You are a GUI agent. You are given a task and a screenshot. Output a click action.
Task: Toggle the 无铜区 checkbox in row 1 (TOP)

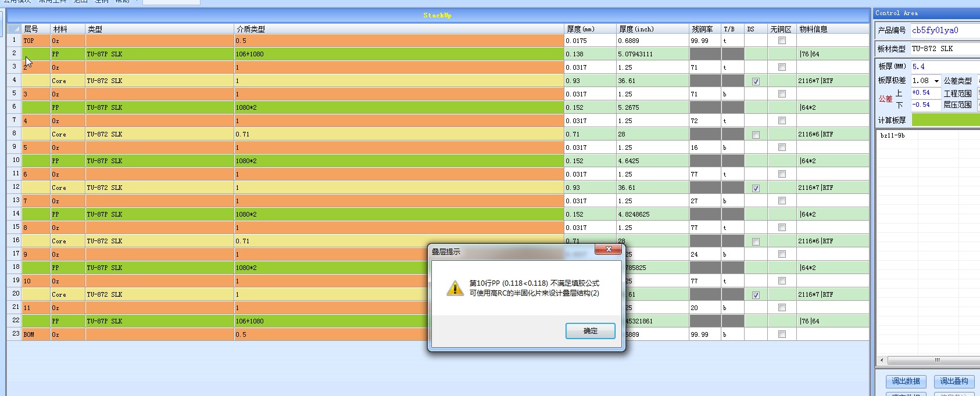tap(782, 41)
